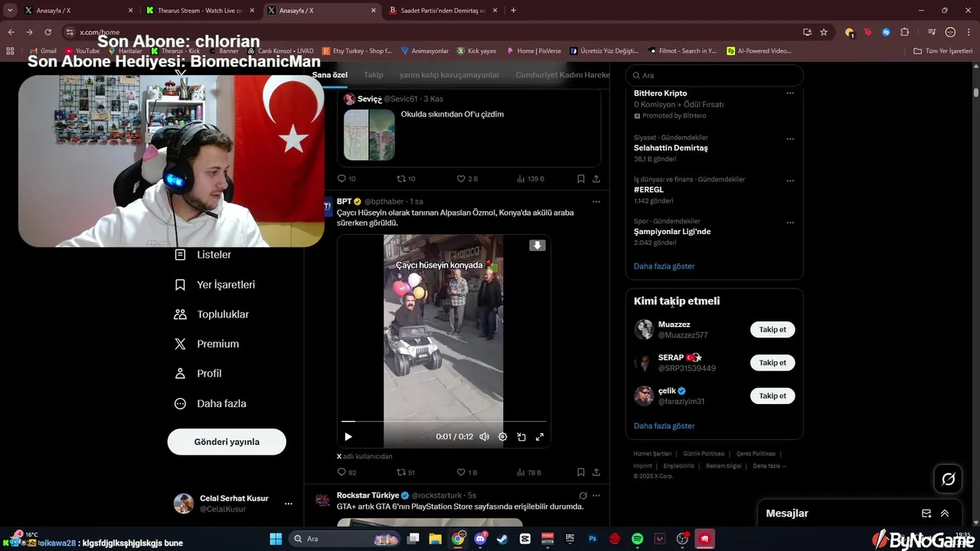Open Daha fazla in sidebar
Image resolution: width=980 pixels, height=551 pixels.
[211, 403]
